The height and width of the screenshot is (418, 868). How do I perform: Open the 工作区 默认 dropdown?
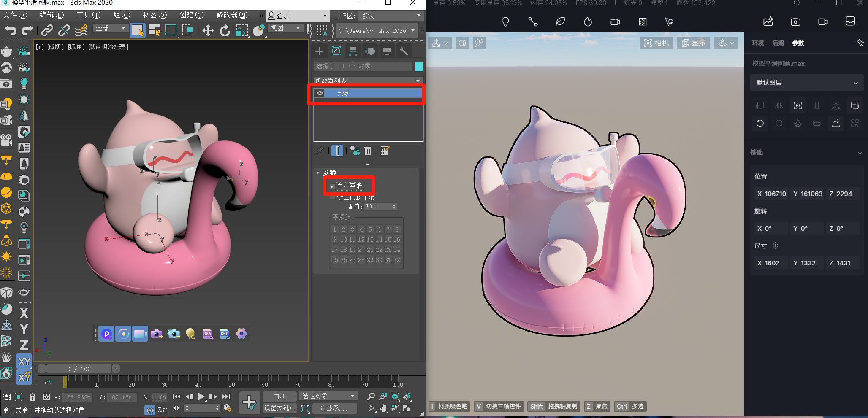pyautogui.click(x=391, y=16)
